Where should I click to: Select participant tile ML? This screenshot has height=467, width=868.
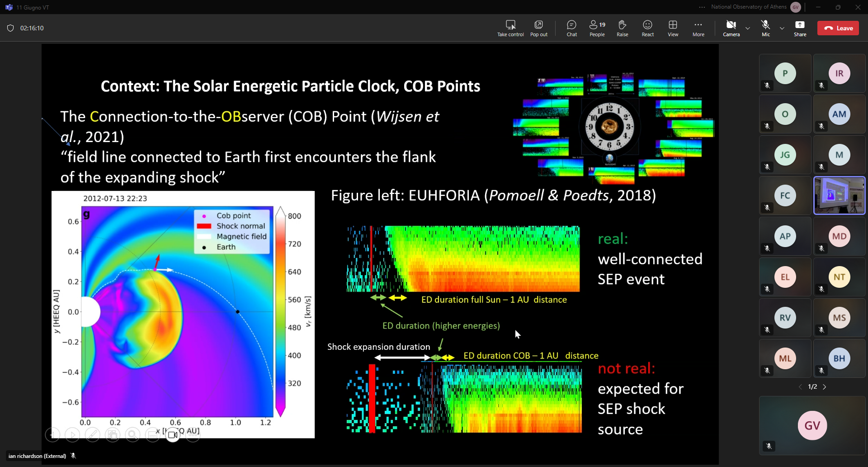click(785, 358)
